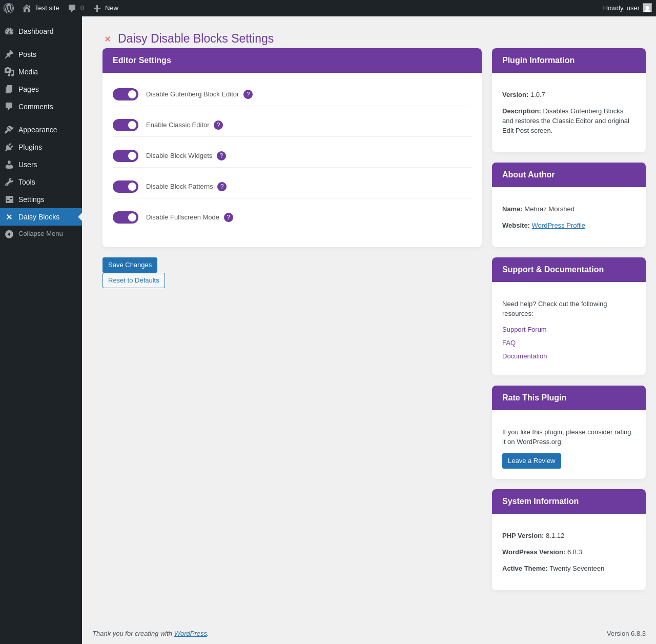Click the Support & Documentation panel header

[569, 270]
